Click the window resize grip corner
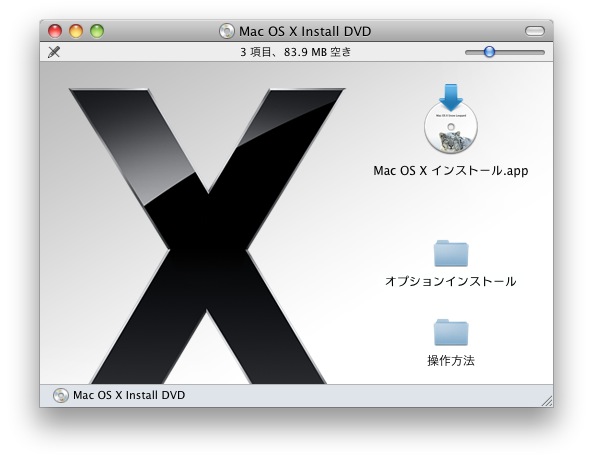This screenshot has width=593, height=467. point(547,401)
